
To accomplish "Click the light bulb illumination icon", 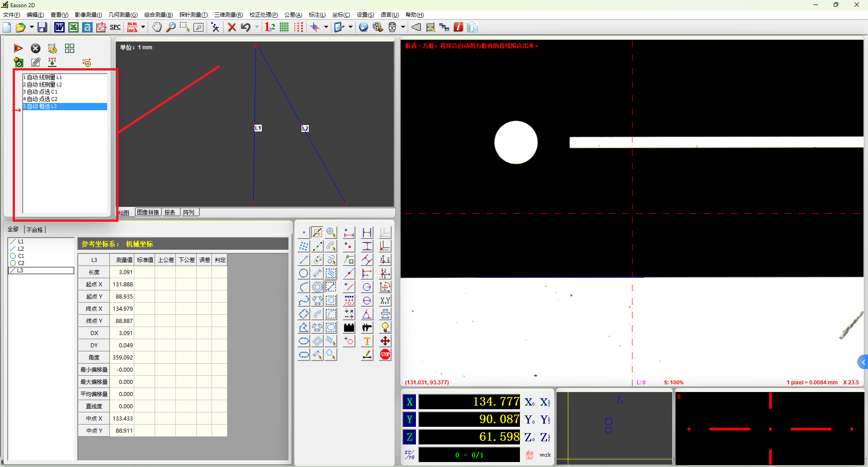I will 385,327.
